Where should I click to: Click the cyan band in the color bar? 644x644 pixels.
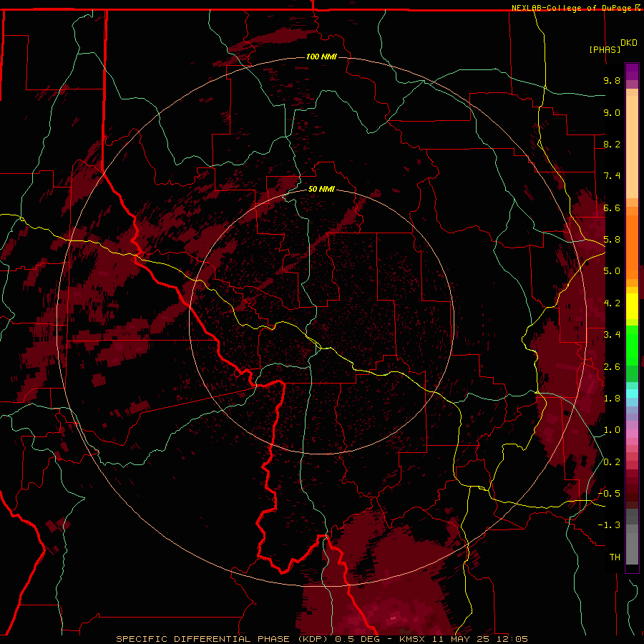(632, 393)
